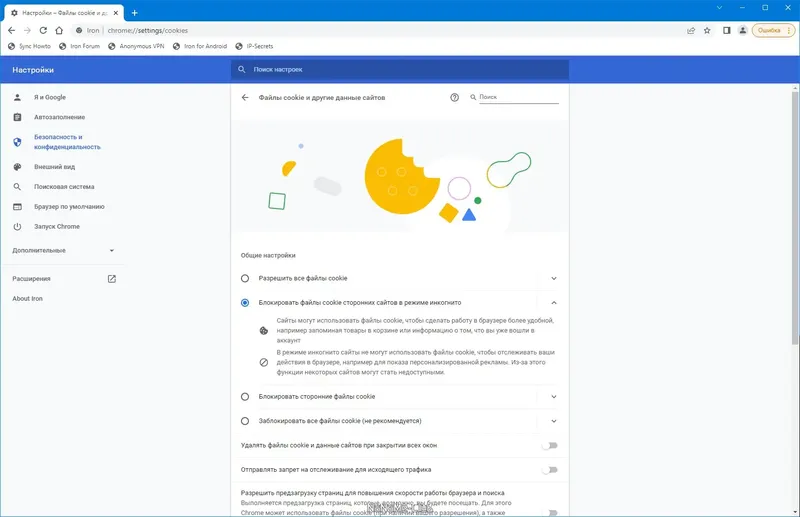
Task: Select Блокировать сторонние файлы cookie radio button
Action: (x=245, y=397)
